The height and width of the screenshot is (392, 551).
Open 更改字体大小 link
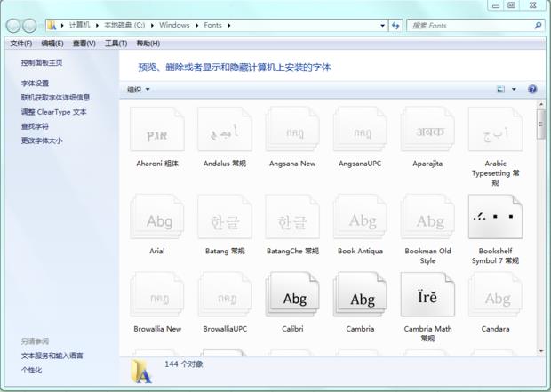coord(42,140)
